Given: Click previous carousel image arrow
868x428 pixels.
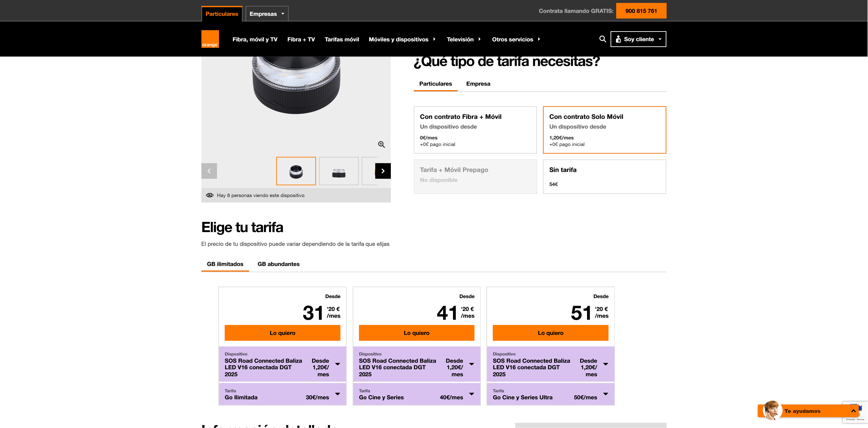Looking at the screenshot, I should pyautogui.click(x=209, y=171).
